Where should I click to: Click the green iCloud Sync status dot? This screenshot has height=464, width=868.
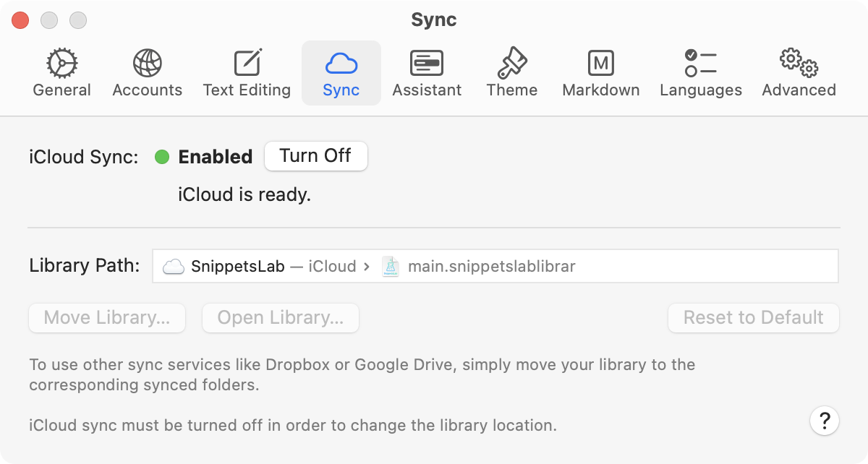click(162, 157)
